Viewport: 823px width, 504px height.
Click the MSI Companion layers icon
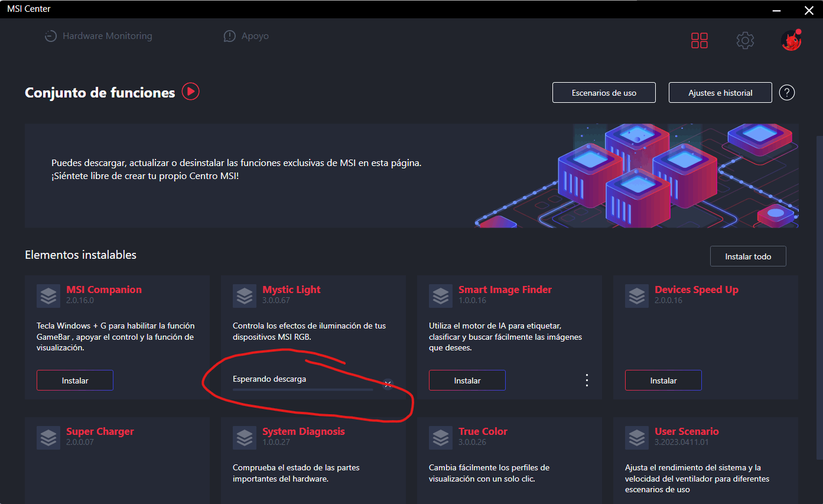48,296
